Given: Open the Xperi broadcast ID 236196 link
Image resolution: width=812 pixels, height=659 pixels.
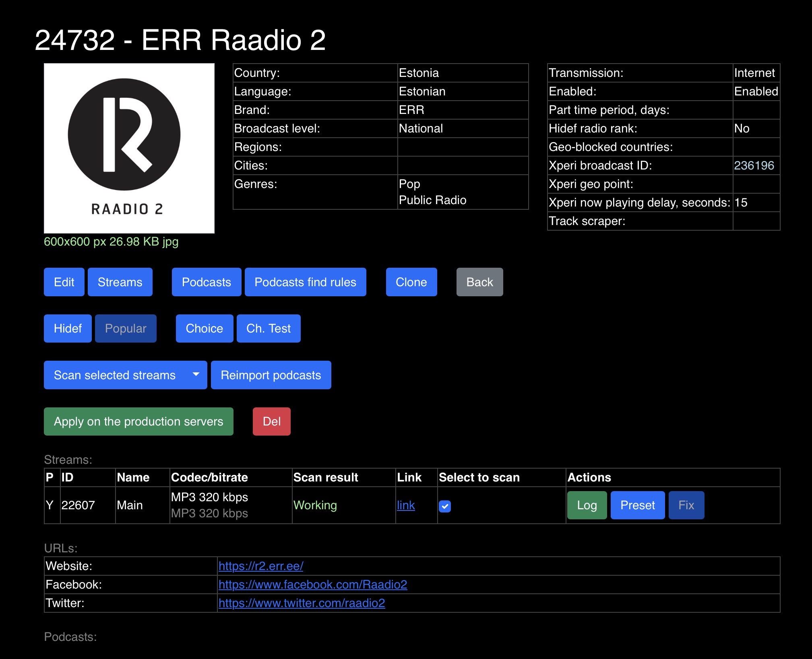Looking at the screenshot, I should pyautogui.click(x=754, y=165).
